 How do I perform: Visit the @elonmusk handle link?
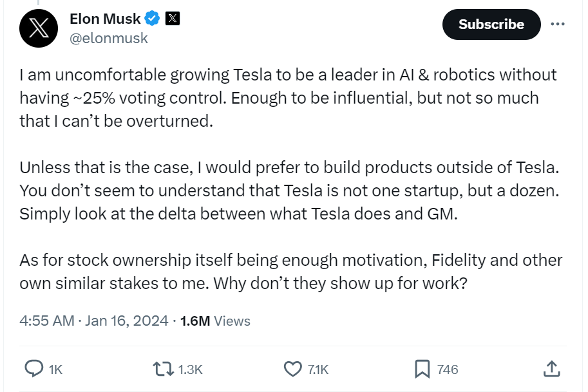point(108,39)
